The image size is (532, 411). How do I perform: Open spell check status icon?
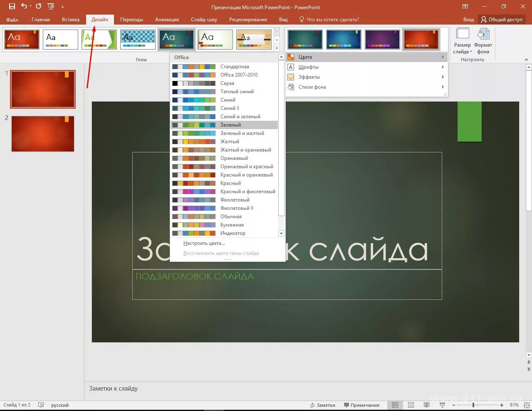(41, 405)
